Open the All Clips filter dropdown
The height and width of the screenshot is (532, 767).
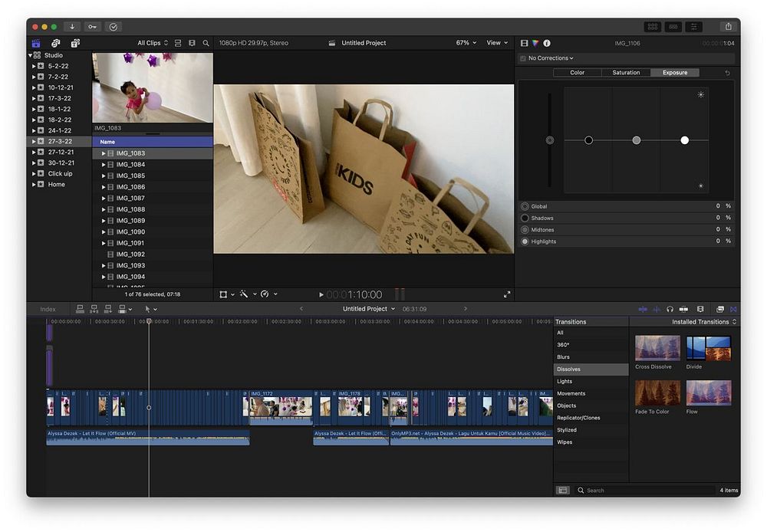[x=152, y=43]
